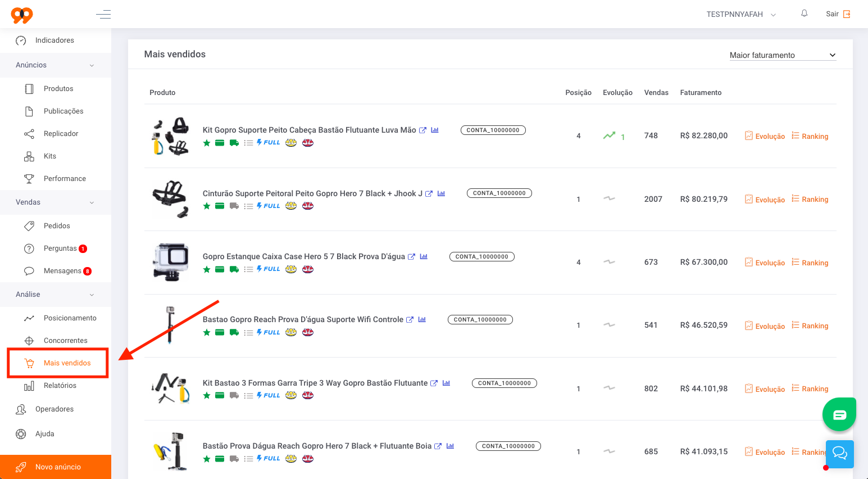
Task: Click thumbnail of Kit Gopro Suporte Peito
Action: tap(170, 136)
